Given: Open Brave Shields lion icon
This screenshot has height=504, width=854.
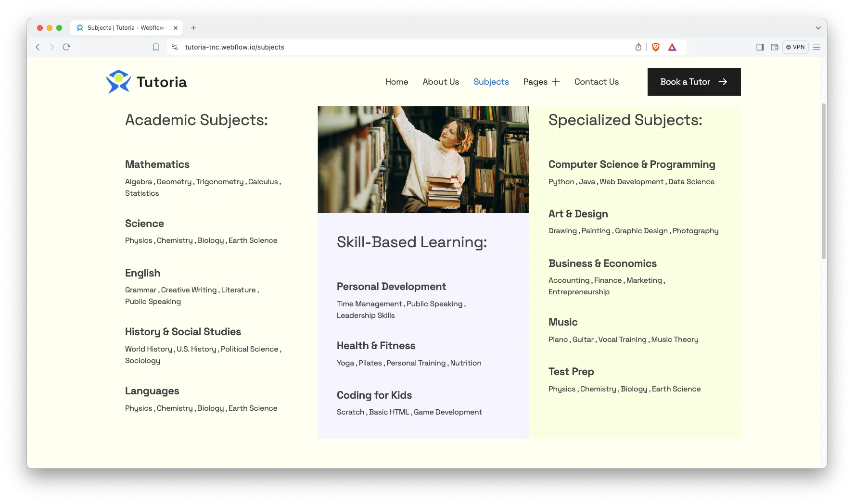Looking at the screenshot, I should point(655,47).
